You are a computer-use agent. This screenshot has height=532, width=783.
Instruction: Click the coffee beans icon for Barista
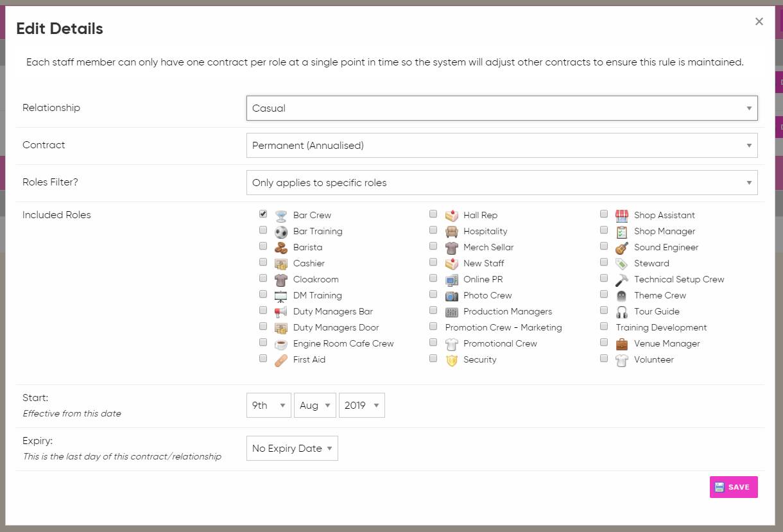281,248
